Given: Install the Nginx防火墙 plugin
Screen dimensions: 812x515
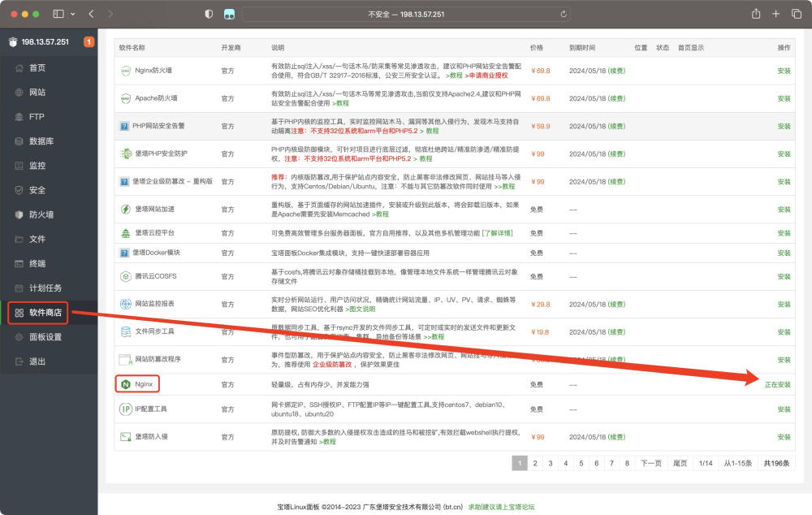Looking at the screenshot, I should [784, 71].
